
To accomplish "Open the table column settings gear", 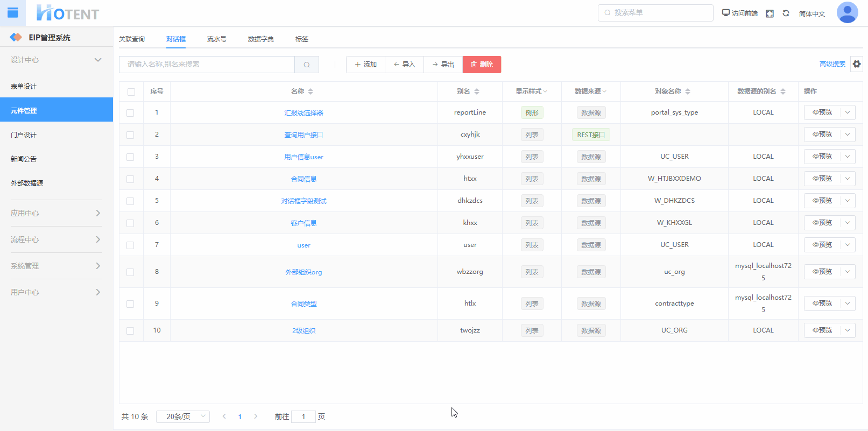I will point(857,64).
